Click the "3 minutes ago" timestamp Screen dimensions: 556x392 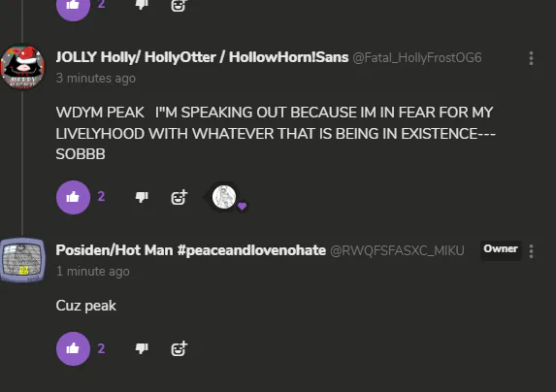click(x=96, y=79)
